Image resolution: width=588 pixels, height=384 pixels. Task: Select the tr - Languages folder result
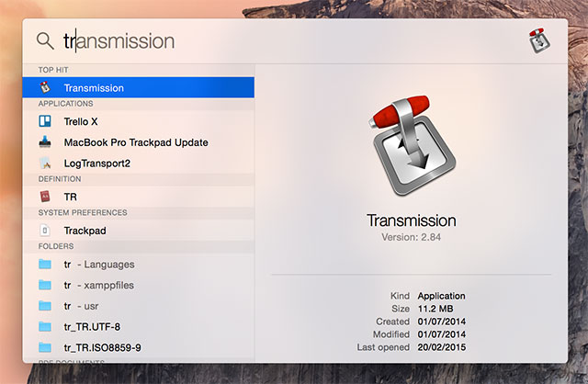click(x=139, y=265)
